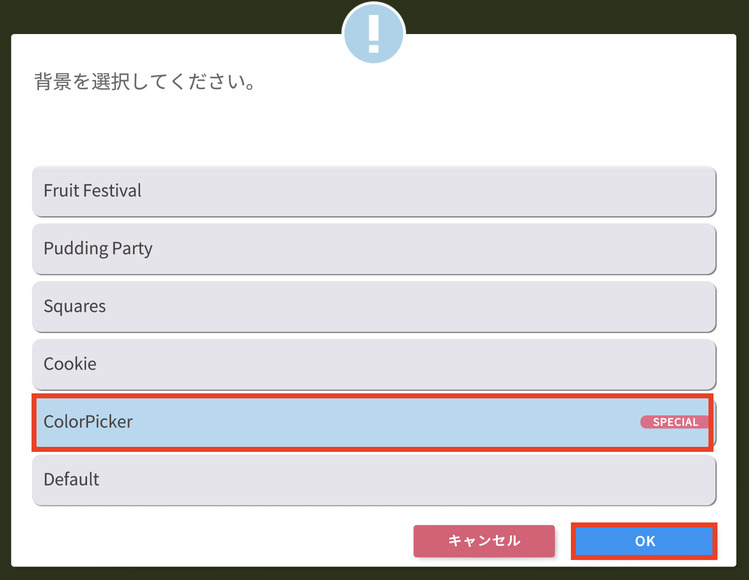This screenshot has height=580, width=749.
Task: Select the Fruit Festival background
Action: (374, 190)
